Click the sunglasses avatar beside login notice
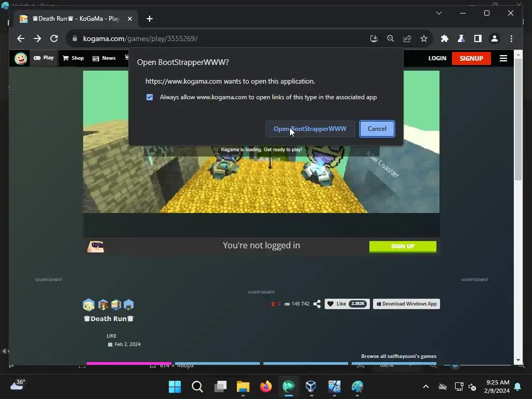 [96, 247]
